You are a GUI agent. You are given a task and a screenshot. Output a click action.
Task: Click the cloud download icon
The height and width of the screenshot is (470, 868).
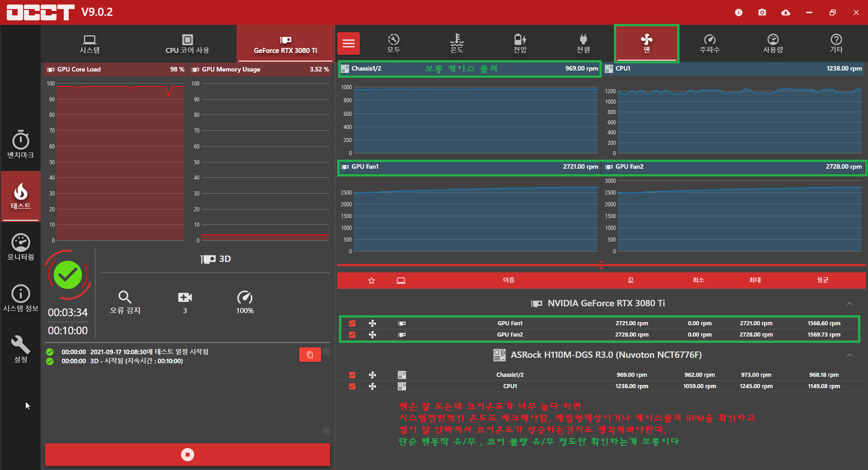[786, 12]
